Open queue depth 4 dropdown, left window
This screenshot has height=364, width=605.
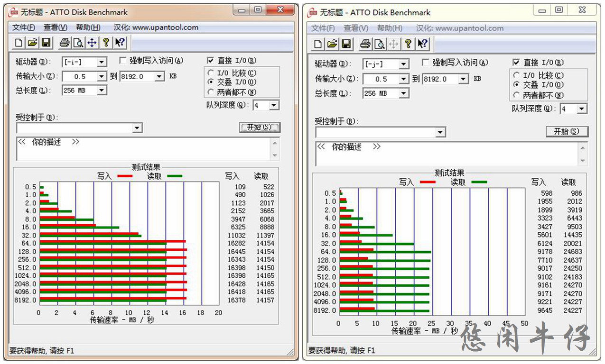point(274,105)
